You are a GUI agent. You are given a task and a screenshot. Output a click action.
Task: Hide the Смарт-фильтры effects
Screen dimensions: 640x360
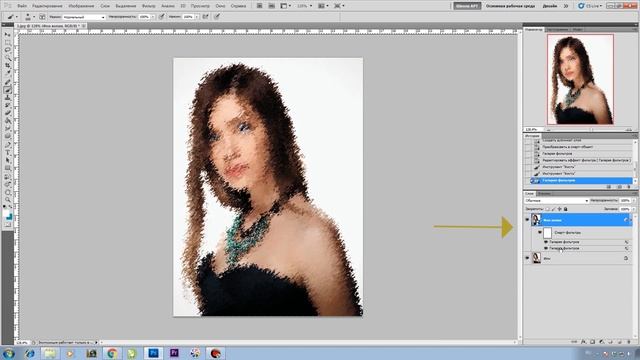coord(540,232)
